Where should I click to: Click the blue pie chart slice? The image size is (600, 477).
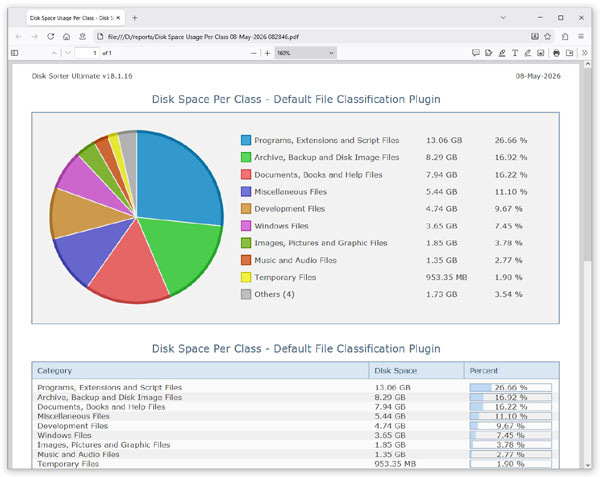click(176, 180)
